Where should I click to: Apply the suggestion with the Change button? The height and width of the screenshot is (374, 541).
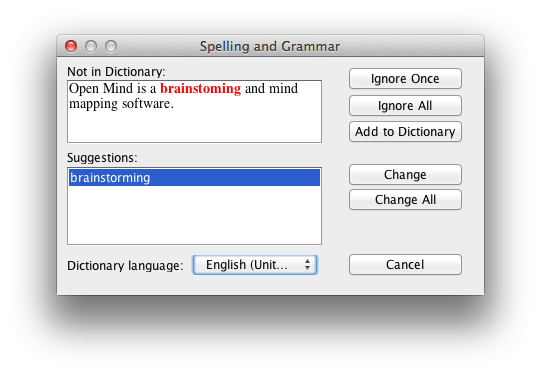[x=405, y=175]
